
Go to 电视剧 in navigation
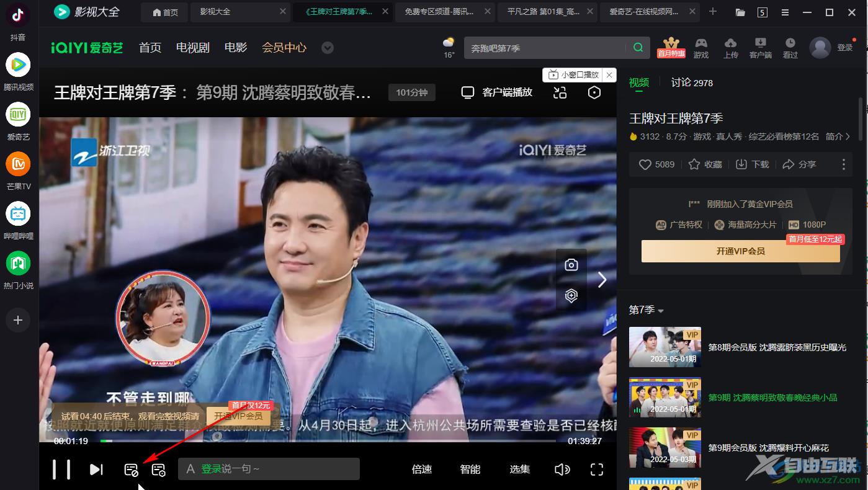click(x=193, y=48)
